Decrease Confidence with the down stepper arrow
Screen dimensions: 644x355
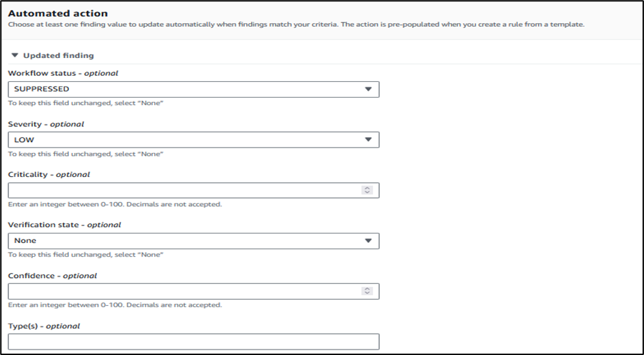point(367,294)
